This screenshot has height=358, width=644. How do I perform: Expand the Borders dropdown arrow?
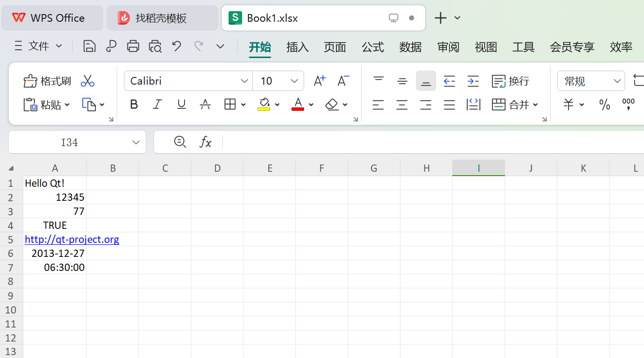(243, 104)
